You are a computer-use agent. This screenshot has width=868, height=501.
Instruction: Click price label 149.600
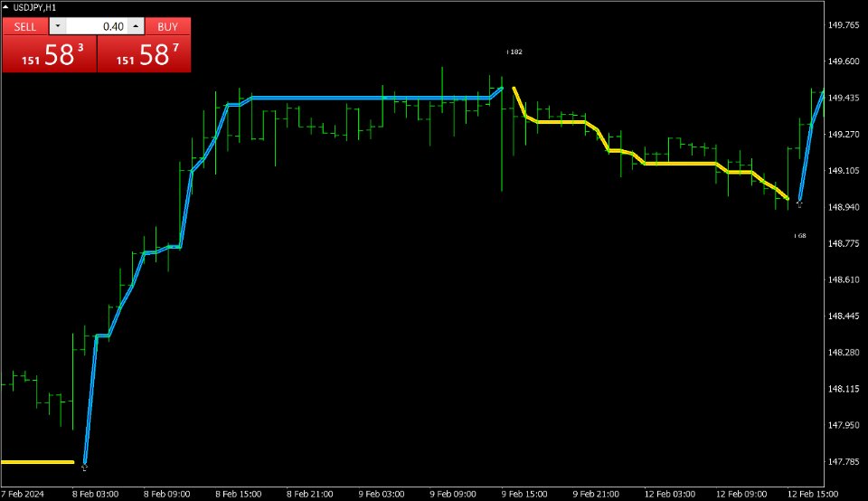tap(844, 61)
